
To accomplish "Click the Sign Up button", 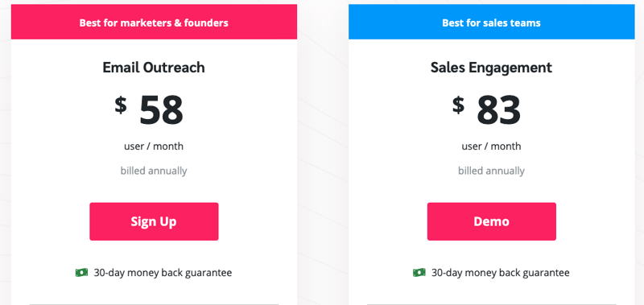I will coord(154,221).
